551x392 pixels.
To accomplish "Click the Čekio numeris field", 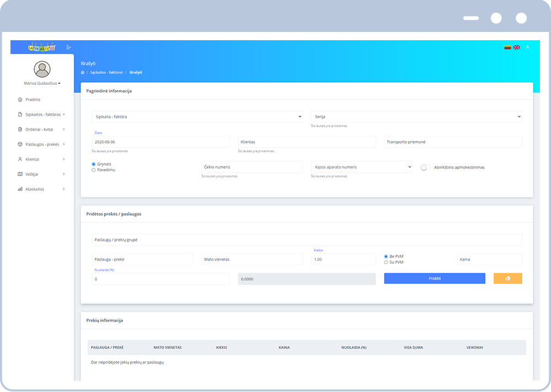I will (x=252, y=167).
